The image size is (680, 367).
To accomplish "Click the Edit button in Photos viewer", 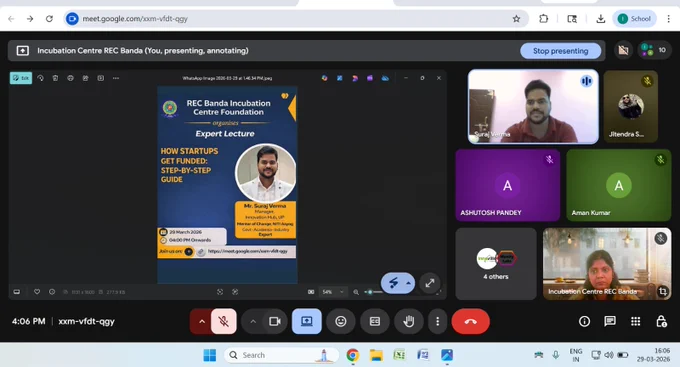I will pos(21,78).
